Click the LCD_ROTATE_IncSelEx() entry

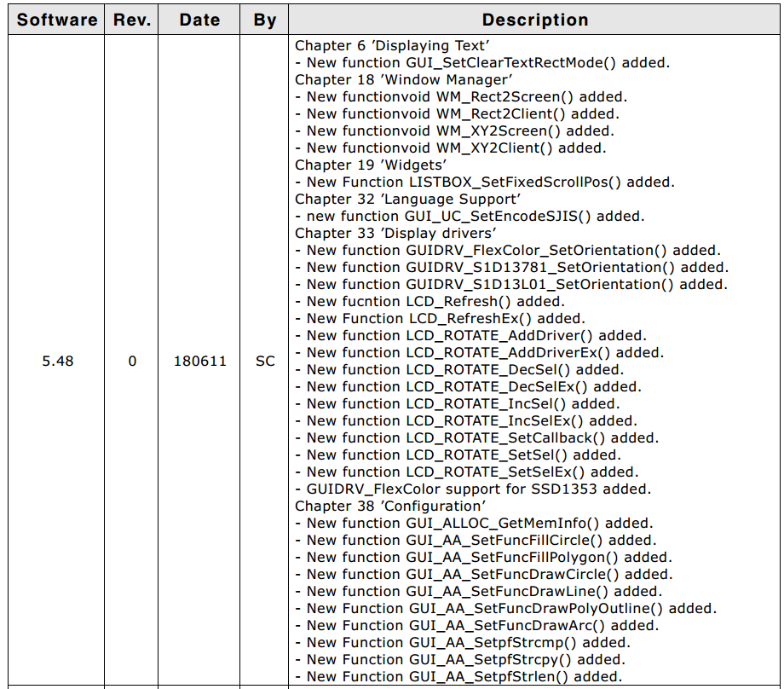coord(466,420)
